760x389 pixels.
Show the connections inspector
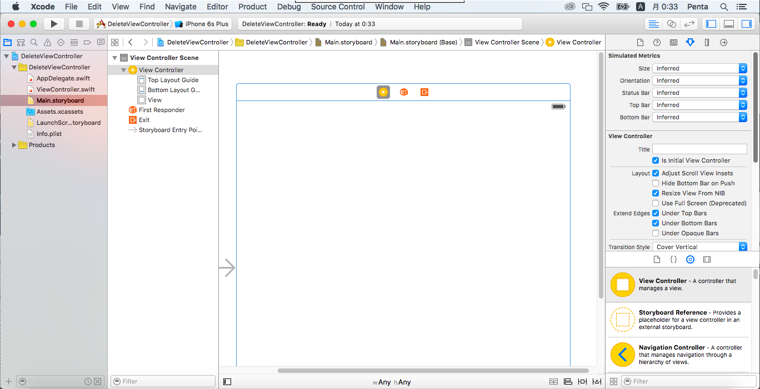[x=724, y=43]
